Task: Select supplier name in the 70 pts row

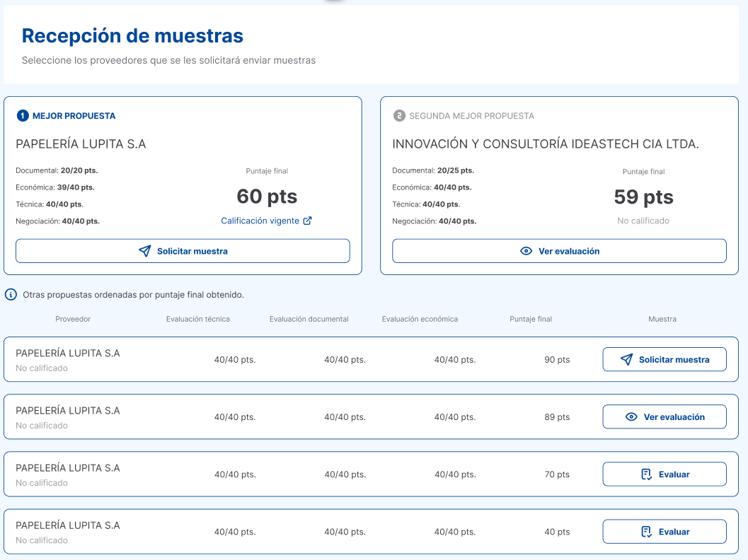Action: coord(68,468)
